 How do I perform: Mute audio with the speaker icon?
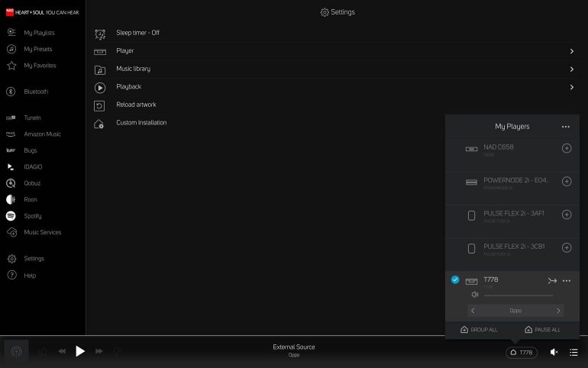554,352
